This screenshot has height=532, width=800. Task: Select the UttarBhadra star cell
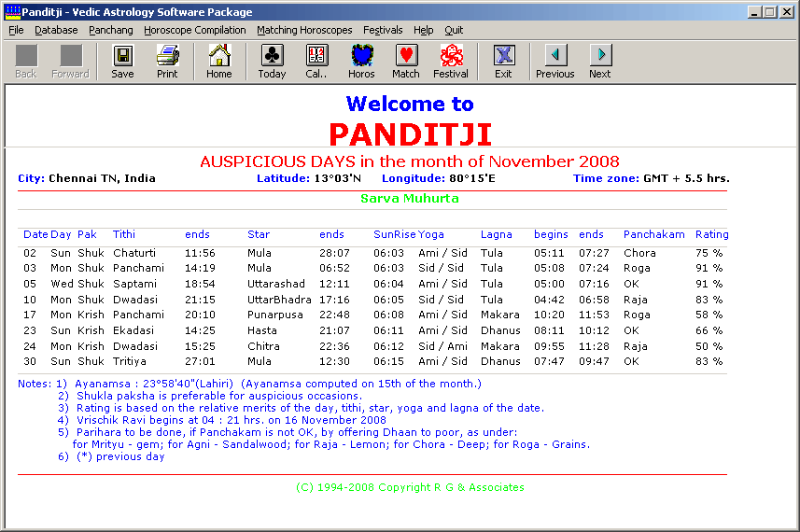280,300
